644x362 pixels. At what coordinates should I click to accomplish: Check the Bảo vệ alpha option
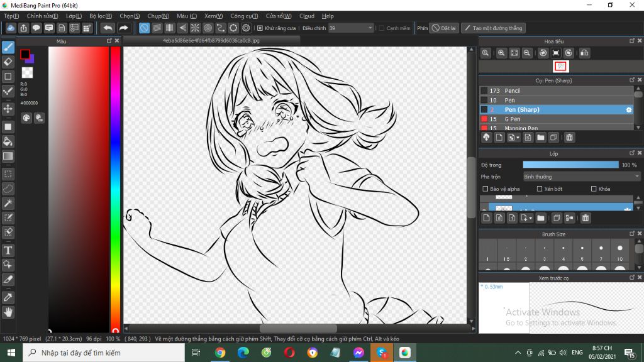[486, 189]
